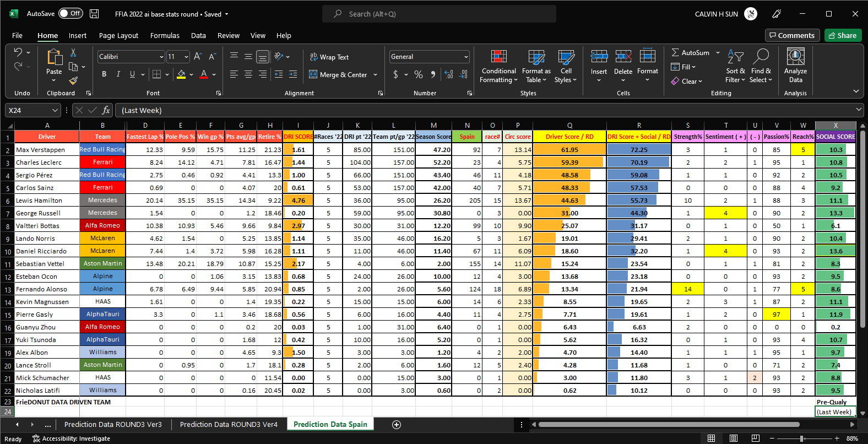This screenshot has height=444, width=868.
Task: Apply center horizontal alignment
Action: (248, 74)
